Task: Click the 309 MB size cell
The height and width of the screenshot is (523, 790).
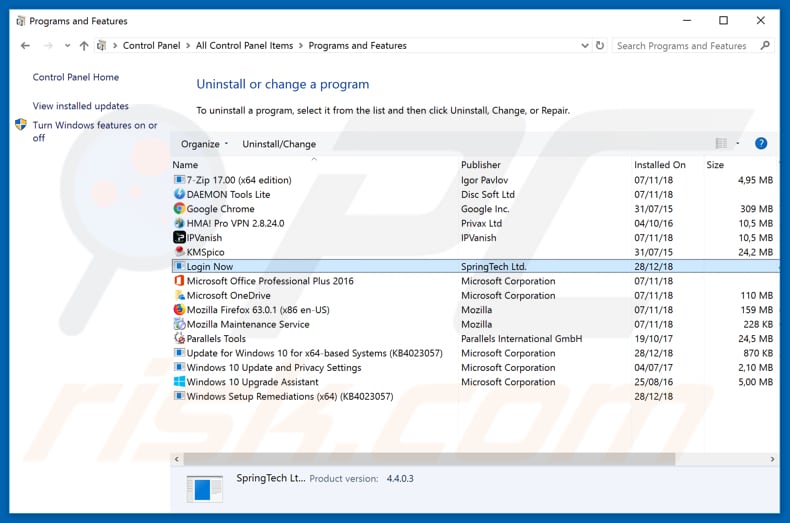Action: [756, 209]
